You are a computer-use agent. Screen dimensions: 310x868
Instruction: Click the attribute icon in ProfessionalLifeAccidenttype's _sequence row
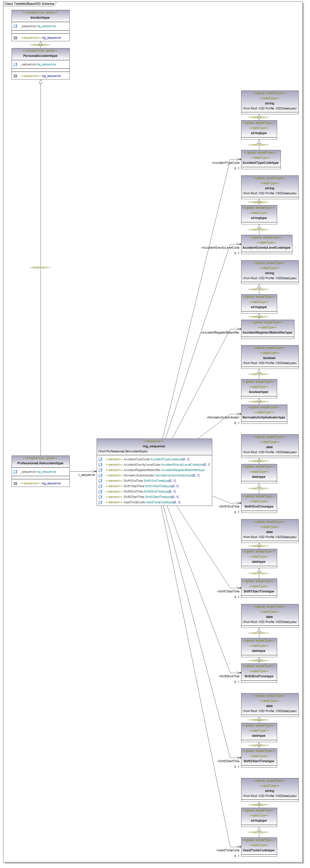click(15, 472)
